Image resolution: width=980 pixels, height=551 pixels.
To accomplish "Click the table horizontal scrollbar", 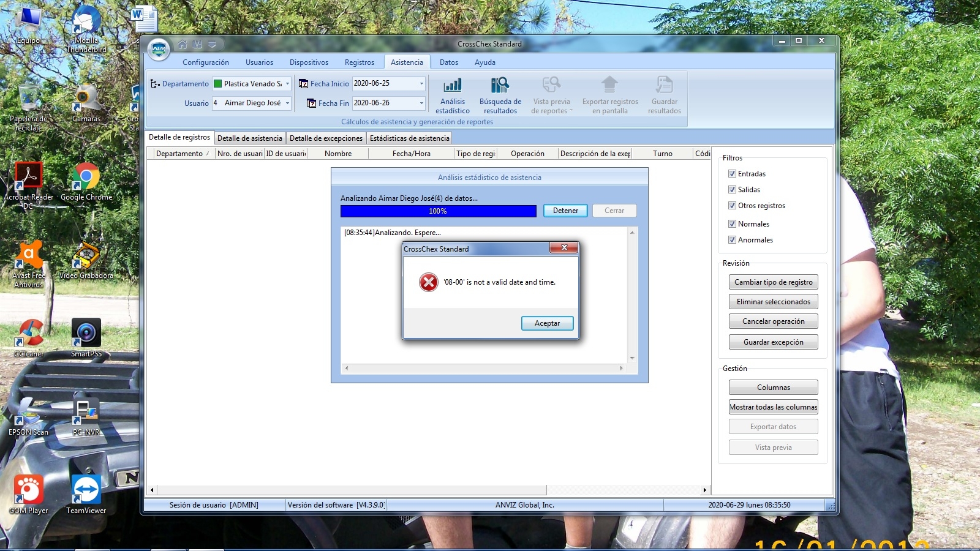I will pos(428,490).
